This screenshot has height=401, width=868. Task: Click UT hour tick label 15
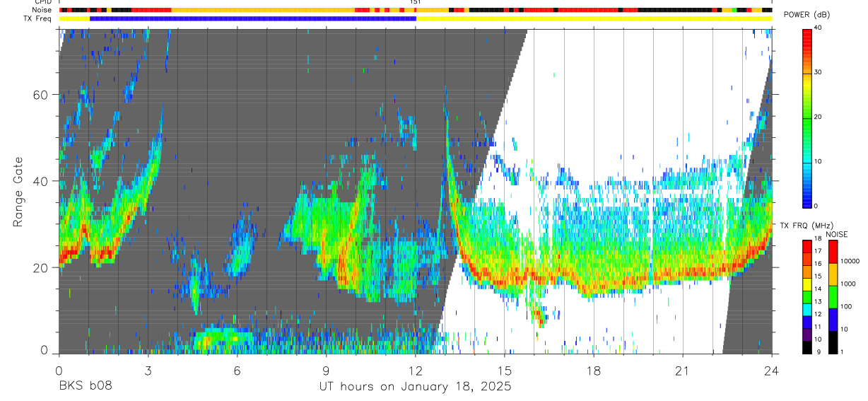(x=505, y=371)
